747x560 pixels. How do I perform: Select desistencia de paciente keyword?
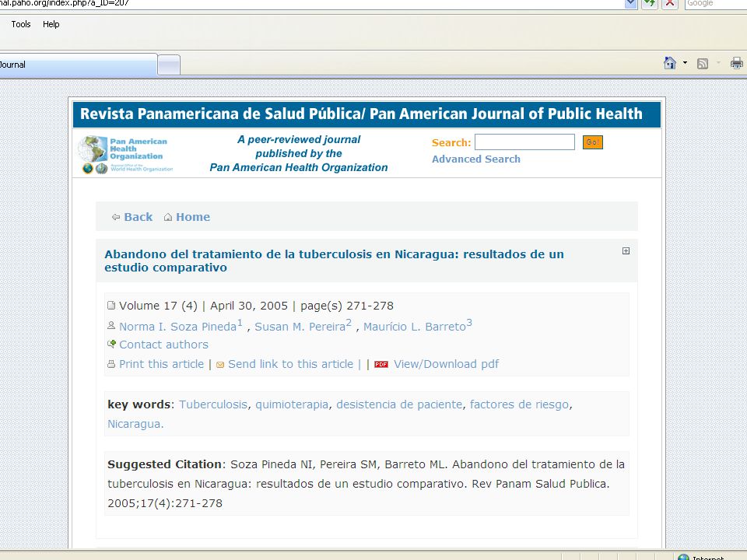[x=399, y=404]
